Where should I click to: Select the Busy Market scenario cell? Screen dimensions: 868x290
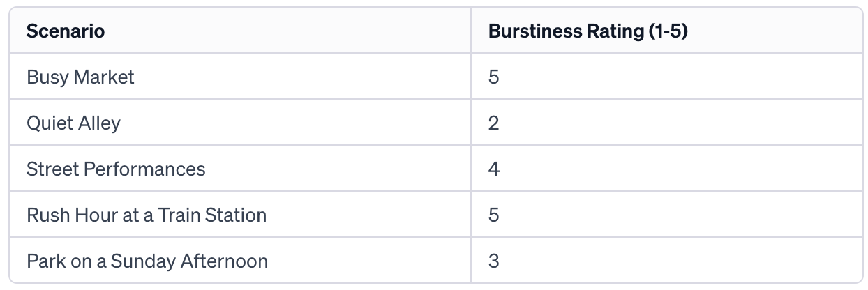click(80, 77)
